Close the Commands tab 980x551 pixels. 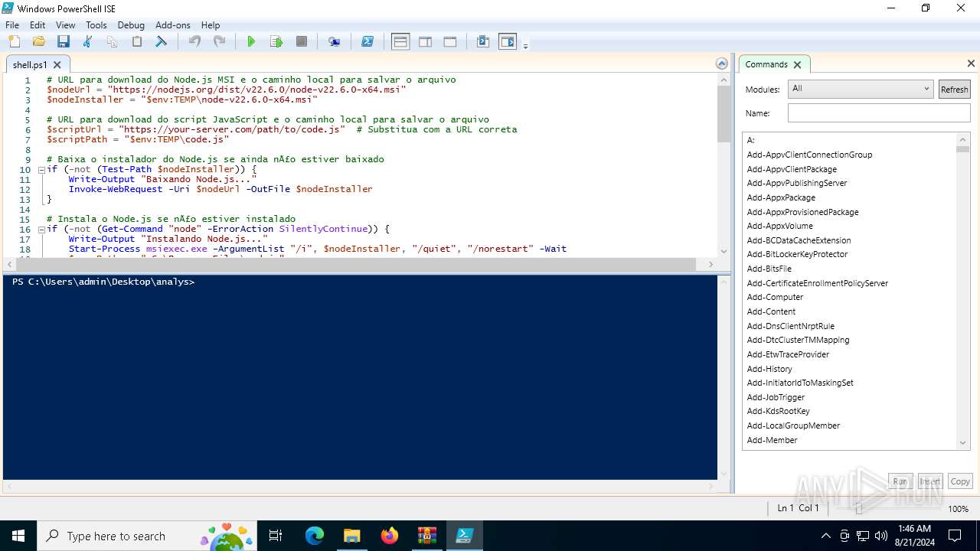click(x=797, y=64)
